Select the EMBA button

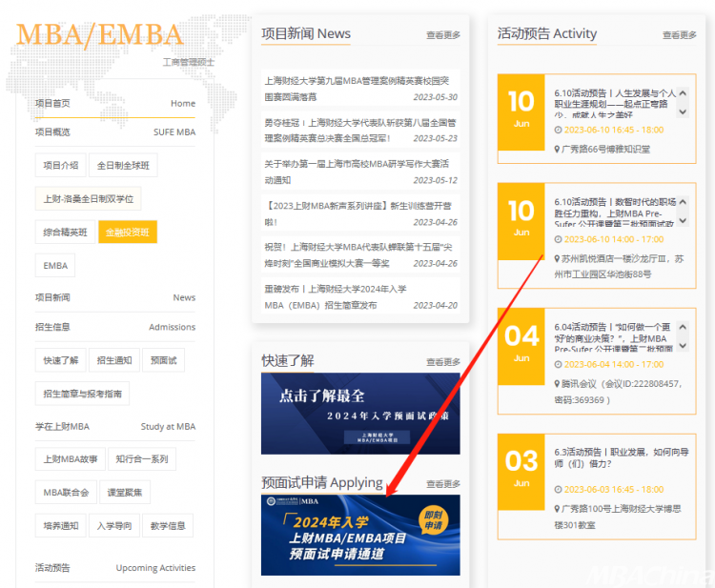tap(55, 265)
